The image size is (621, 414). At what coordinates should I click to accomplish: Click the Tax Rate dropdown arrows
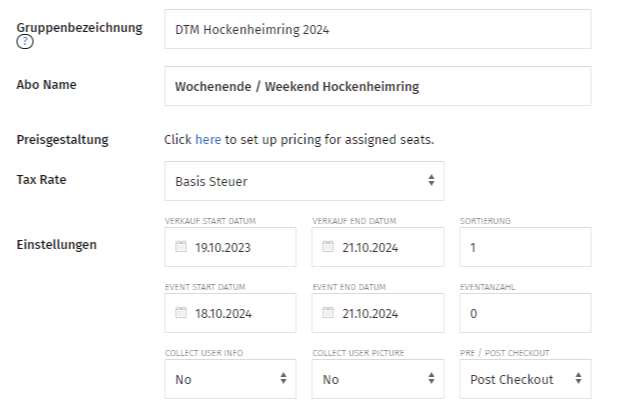(x=431, y=181)
